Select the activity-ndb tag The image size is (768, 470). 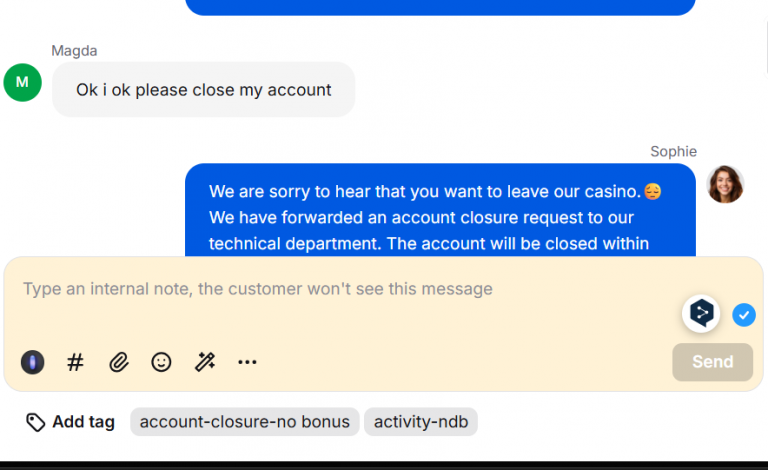coord(420,422)
